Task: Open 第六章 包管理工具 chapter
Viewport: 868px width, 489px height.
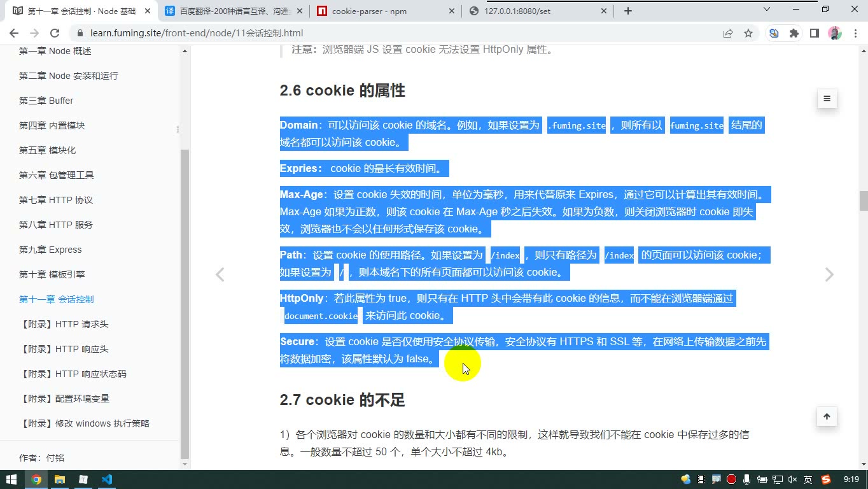Action: pyautogui.click(x=57, y=175)
